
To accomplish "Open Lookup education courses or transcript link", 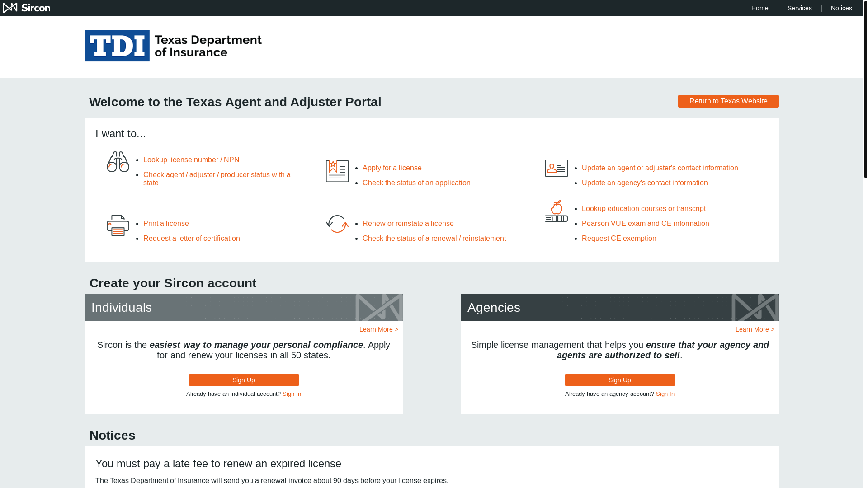I will [644, 209].
